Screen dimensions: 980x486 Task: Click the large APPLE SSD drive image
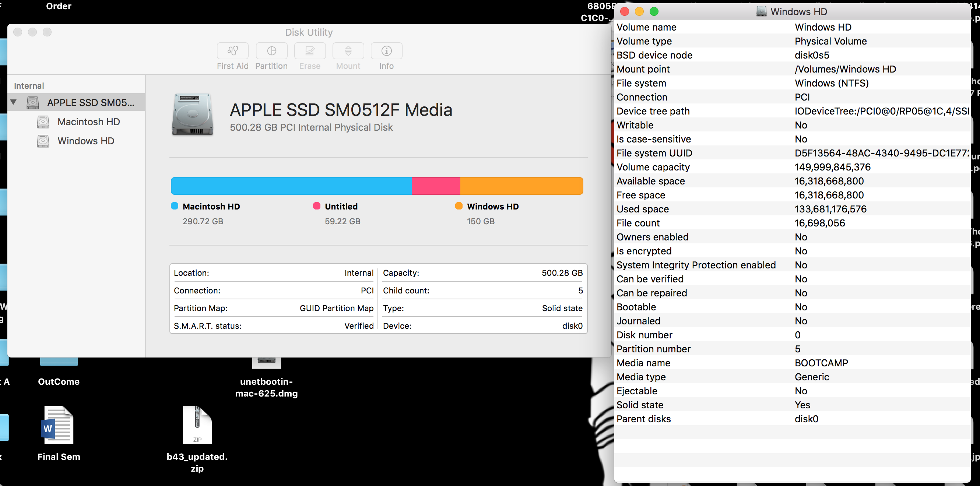click(x=193, y=115)
